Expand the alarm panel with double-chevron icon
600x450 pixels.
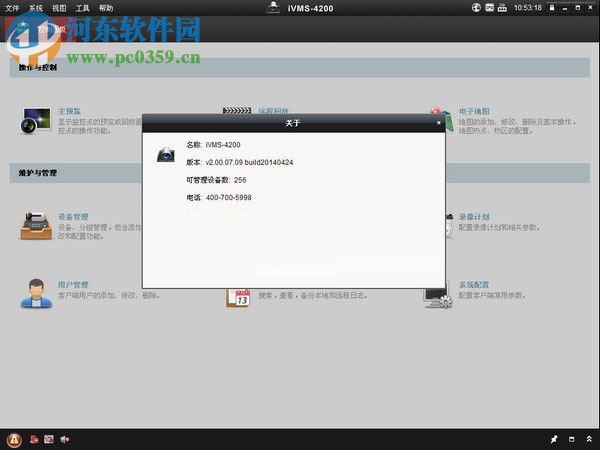589,439
